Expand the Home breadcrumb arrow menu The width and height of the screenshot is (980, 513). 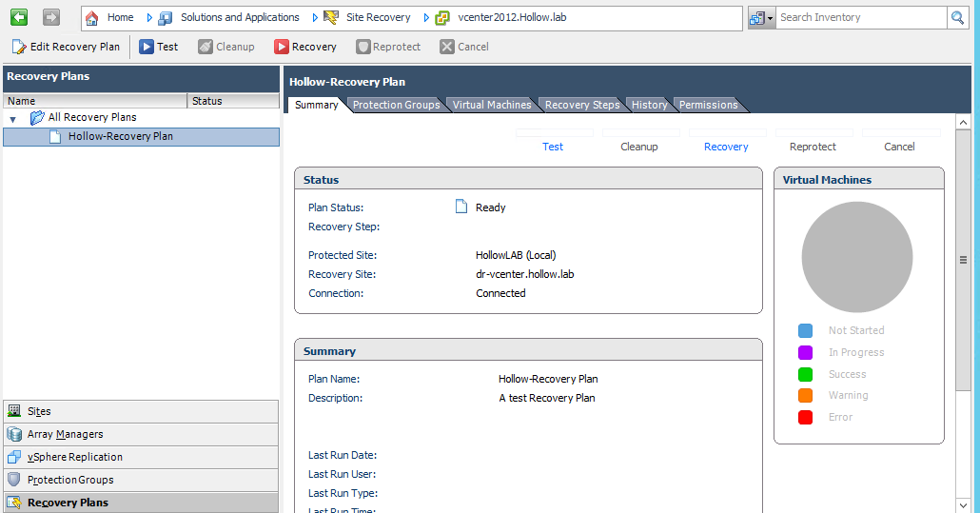149,17
